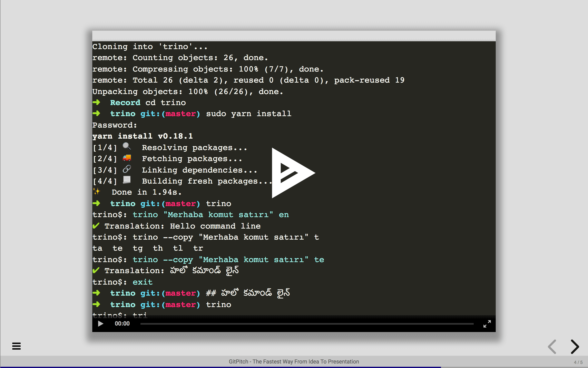Click the 00:00 elapsed time display
The image size is (588, 368).
coord(122,323)
